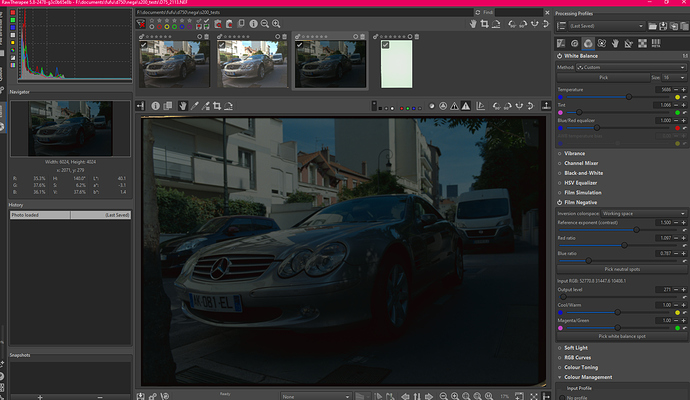This screenshot has height=400, width=690.
Task: Enable the Vibrance tool toggle
Action: [559, 153]
